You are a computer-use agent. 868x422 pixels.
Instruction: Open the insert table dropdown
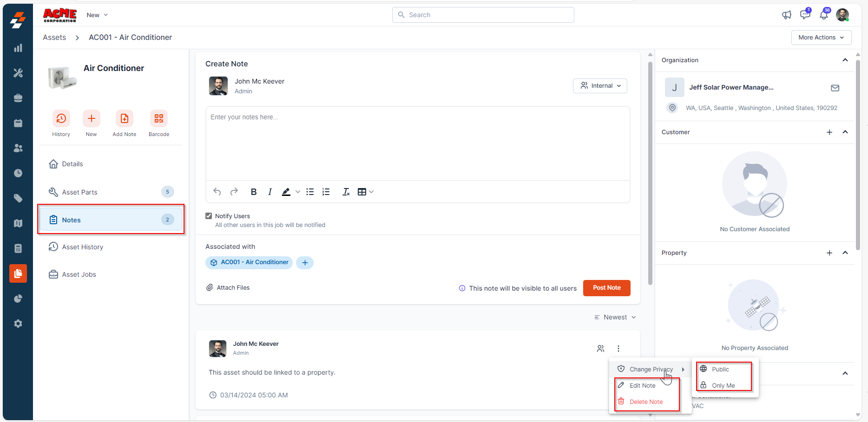click(x=366, y=192)
